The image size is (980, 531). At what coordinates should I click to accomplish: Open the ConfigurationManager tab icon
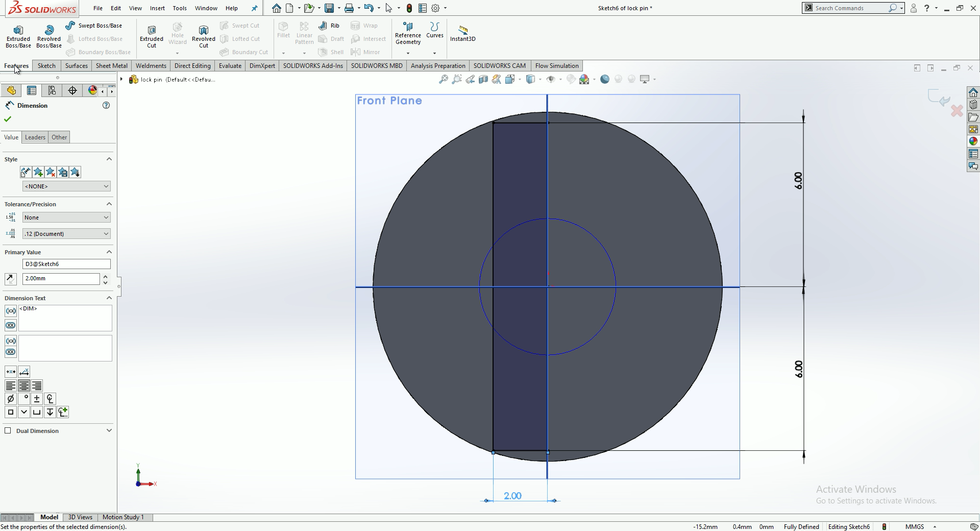pos(52,90)
